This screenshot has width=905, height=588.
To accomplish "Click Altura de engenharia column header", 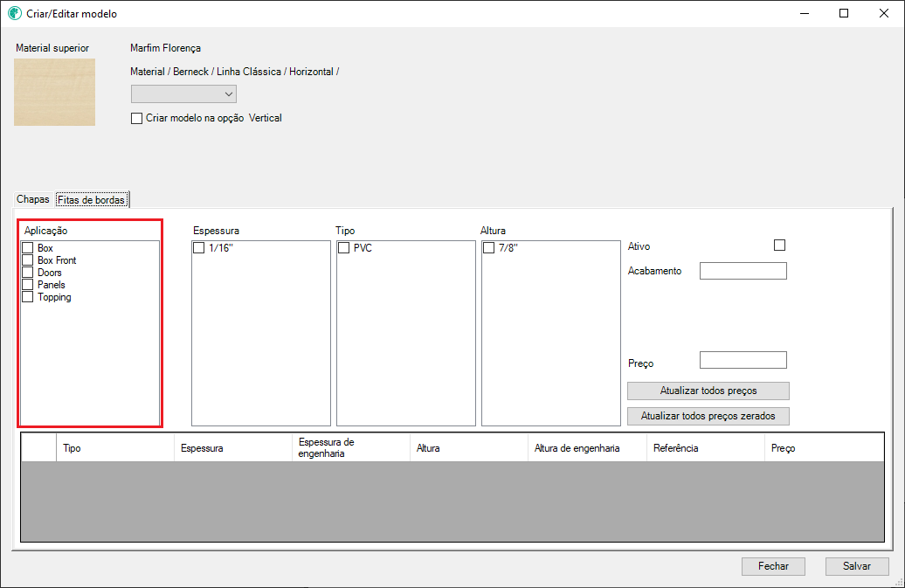I will click(587, 448).
